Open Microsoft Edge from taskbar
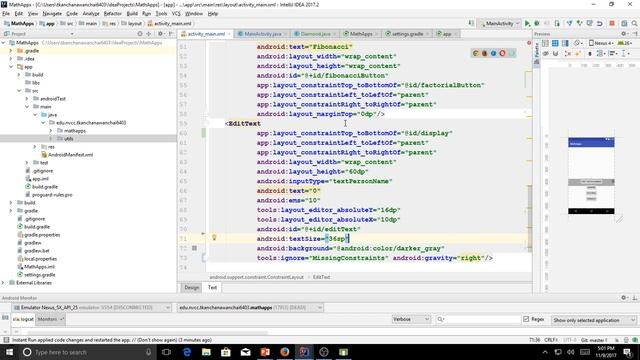This screenshot has height=360, width=640. tap(187, 352)
